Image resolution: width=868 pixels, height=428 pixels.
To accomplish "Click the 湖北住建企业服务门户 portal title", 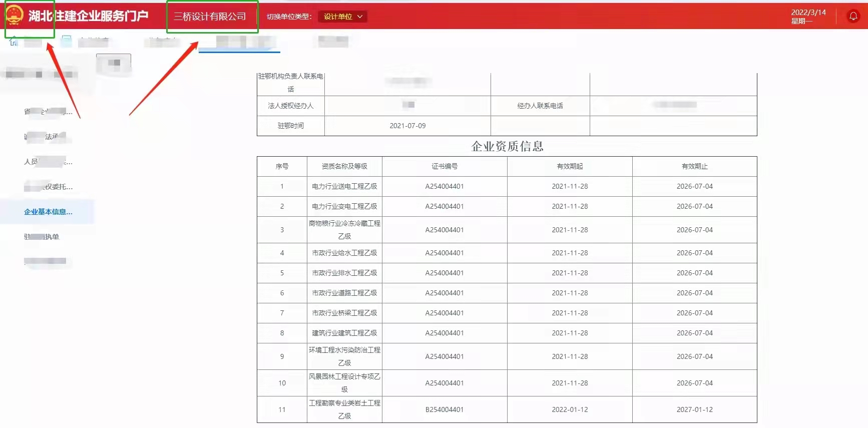I will pos(88,16).
